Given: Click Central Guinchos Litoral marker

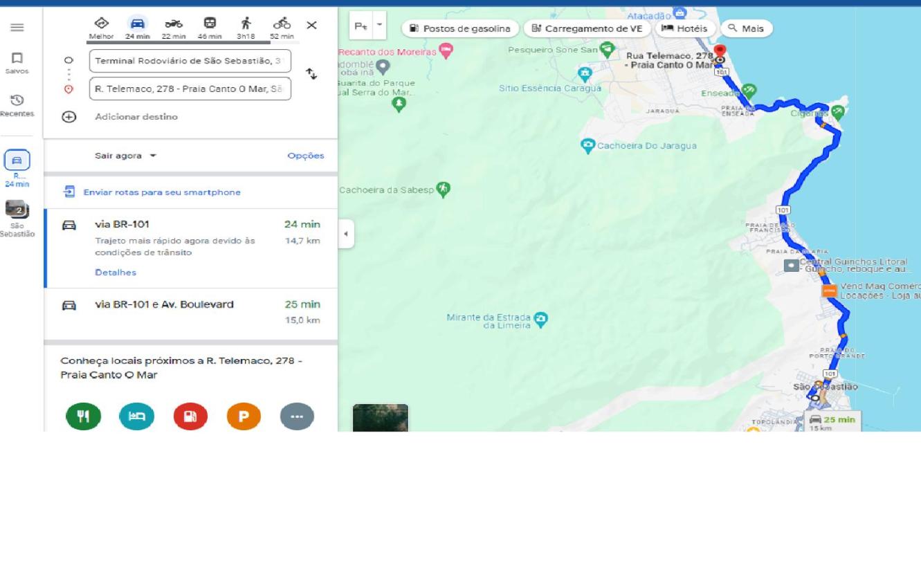Looking at the screenshot, I should [x=791, y=265].
